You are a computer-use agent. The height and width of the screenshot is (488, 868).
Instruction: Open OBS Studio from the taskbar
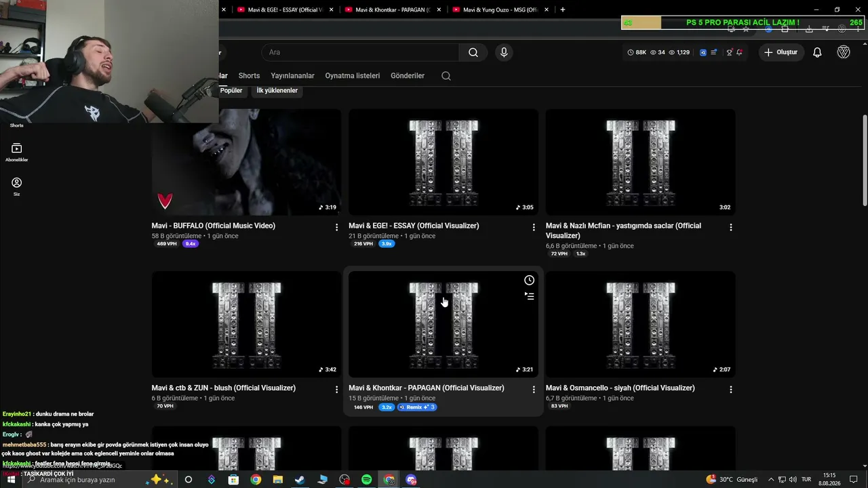[x=344, y=480]
